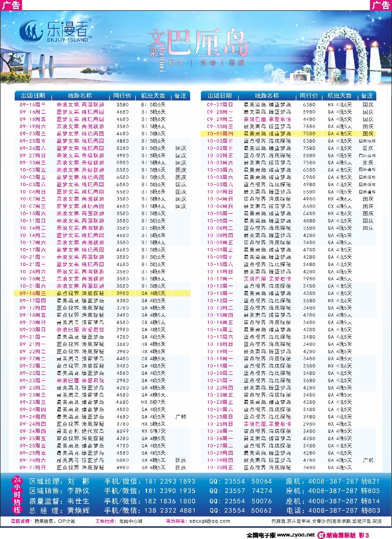This screenshot has width=392, height=539.
Task: Click the phone number 138 2322 4881
Action: (170, 511)
